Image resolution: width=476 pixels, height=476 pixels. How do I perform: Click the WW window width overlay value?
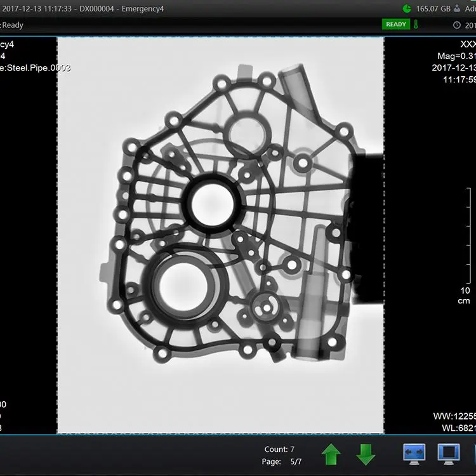click(454, 416)
